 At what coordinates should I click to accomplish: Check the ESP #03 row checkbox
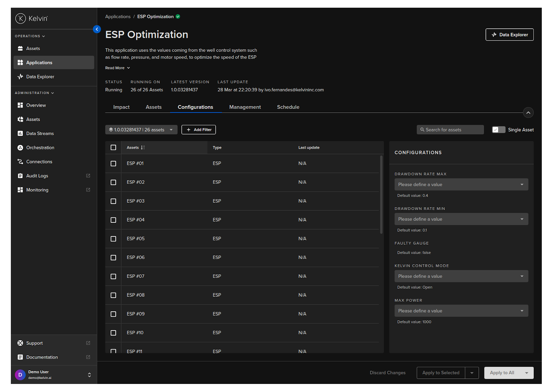[x=113, y=201]
